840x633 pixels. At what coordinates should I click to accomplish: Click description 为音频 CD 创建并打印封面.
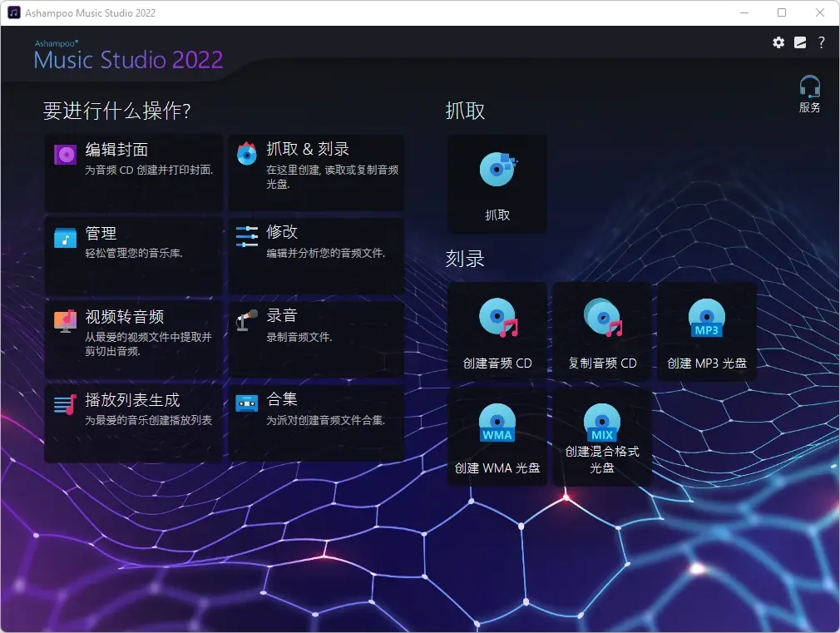point(149,170)
